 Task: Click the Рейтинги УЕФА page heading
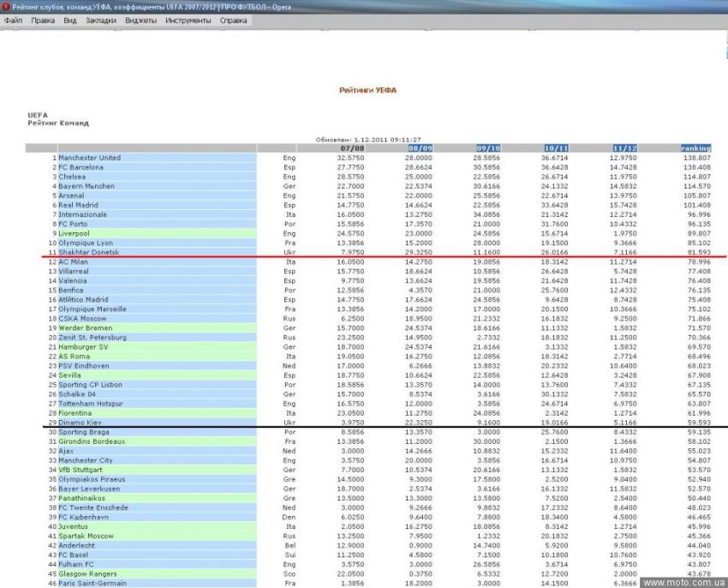367,90
